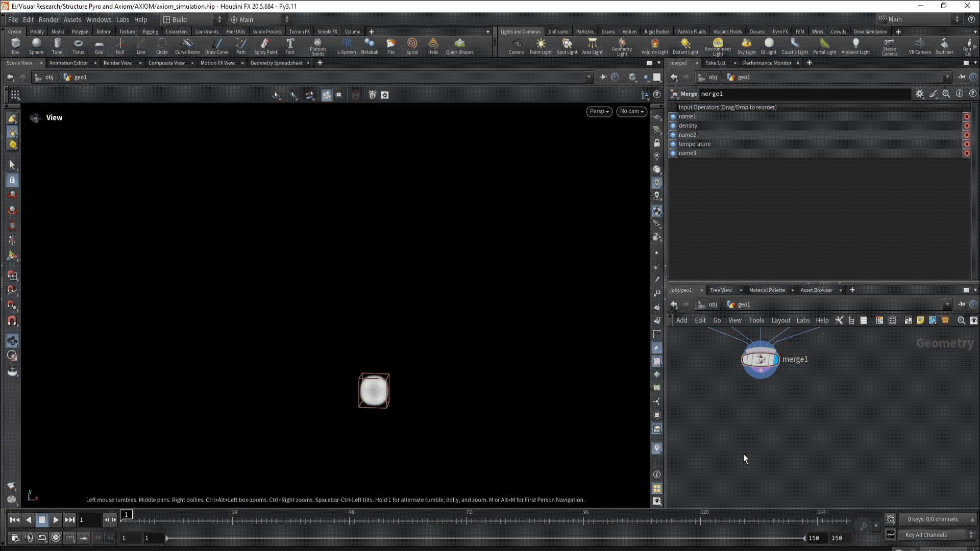Viewport: 980px width, 551px height.
Task: Remove the name3 input from merge
Action: tap(967, 154)
